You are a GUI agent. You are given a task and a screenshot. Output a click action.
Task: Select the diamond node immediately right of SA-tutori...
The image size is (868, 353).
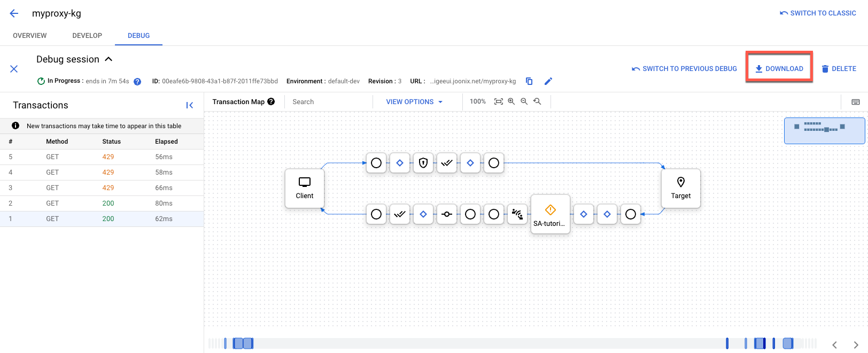pos(584,214)
